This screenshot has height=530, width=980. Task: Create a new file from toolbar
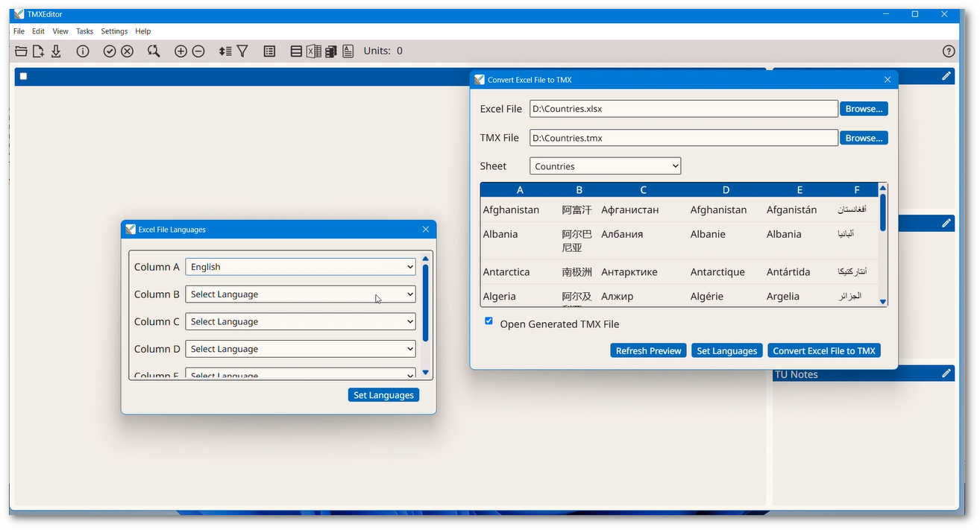point(38,51)
